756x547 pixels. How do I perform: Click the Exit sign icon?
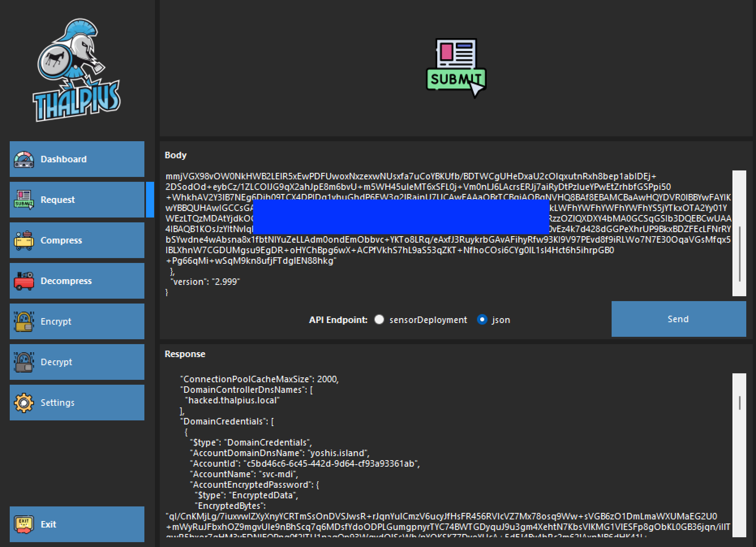point(24,524)
